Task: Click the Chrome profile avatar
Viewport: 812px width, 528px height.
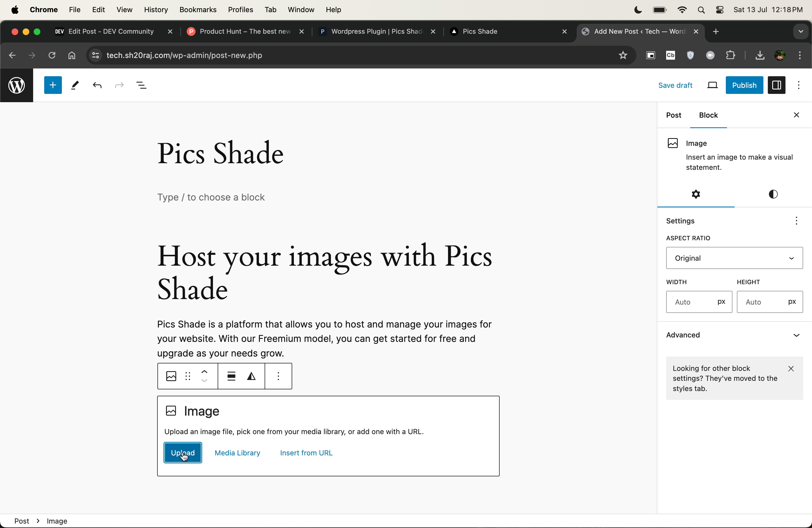Action: coord(780,55)
